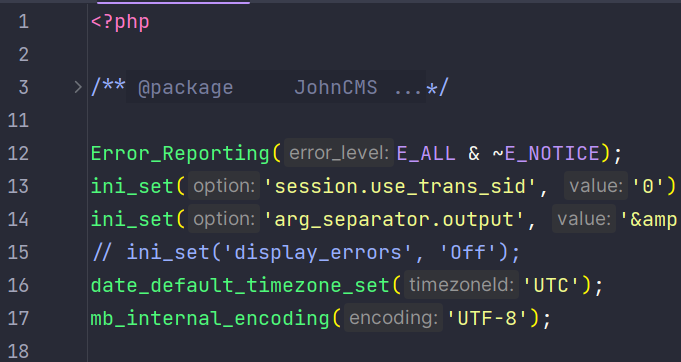Place cursor on Error_Reporting function name
This screenshot has height=362, width=681.
tap(180, 154)
